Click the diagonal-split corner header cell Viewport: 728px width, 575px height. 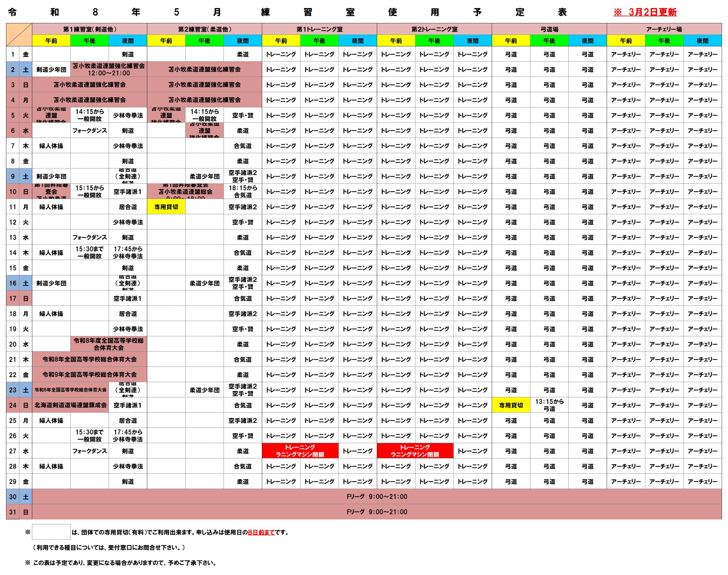(19, 35)
